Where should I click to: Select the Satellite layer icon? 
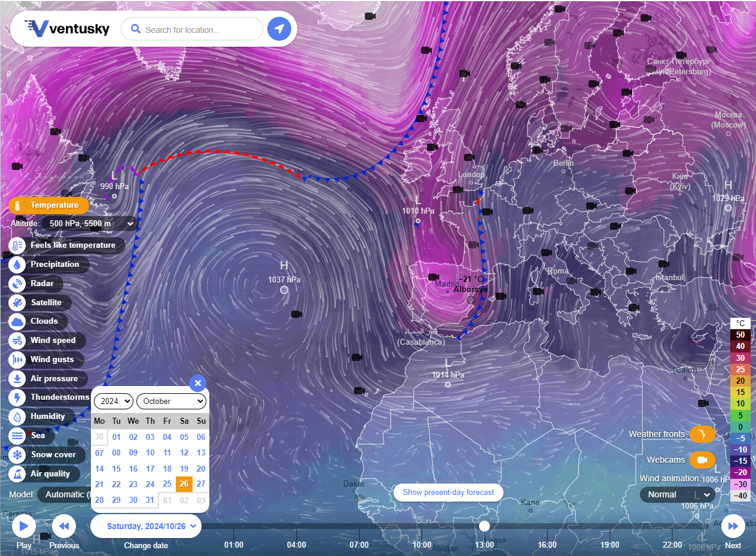(17, 302)
